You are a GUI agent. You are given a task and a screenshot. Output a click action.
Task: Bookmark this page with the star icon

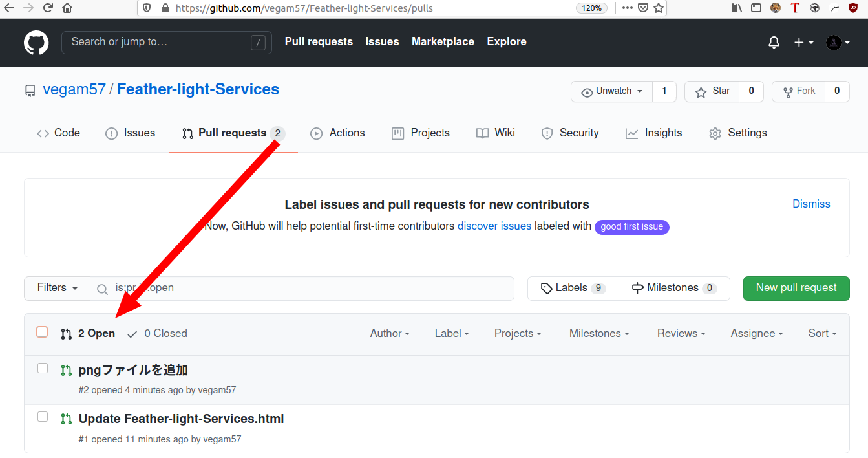click(659, 8)
